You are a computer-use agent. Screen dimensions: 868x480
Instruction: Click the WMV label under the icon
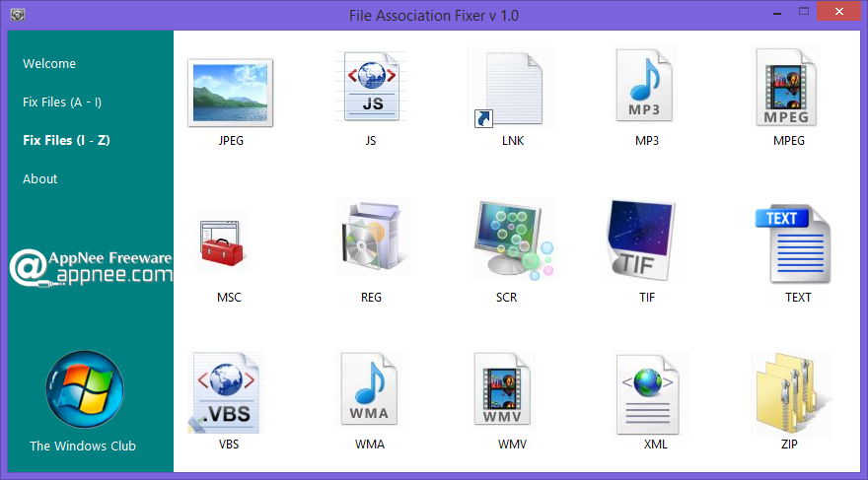512,445
